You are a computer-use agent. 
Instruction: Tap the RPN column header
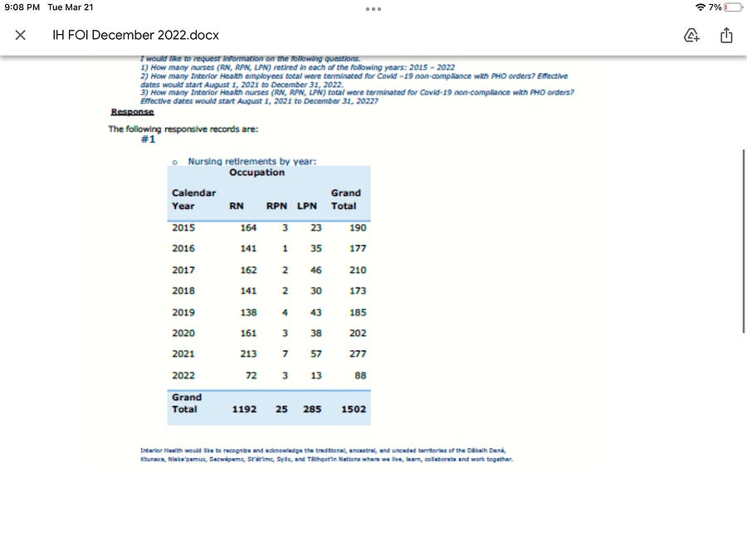276,206
